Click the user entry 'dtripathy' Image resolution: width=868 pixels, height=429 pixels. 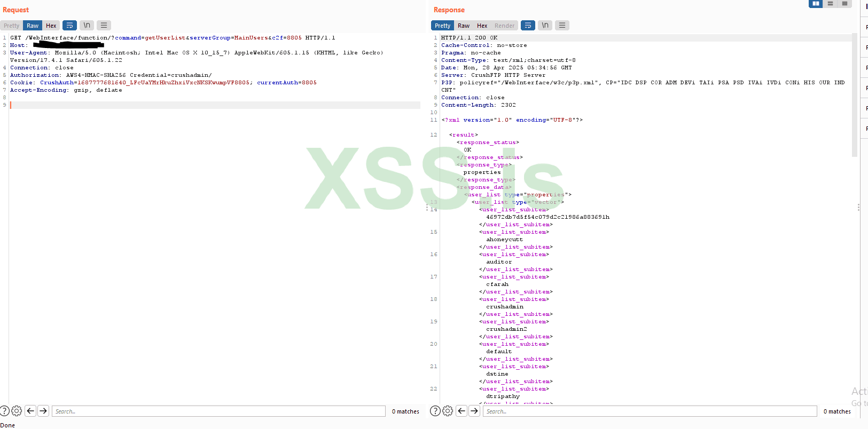(x=503, y=396)
